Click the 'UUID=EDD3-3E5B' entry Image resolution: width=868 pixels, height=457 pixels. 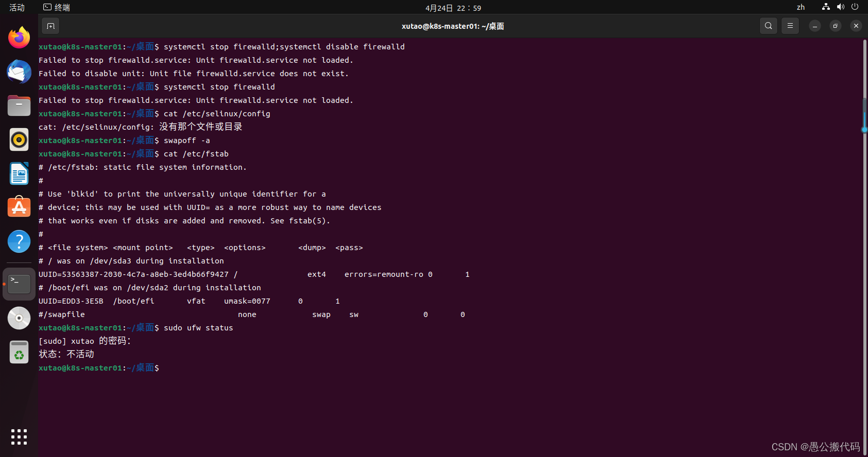pyautogui.click(x=71, y=301)
